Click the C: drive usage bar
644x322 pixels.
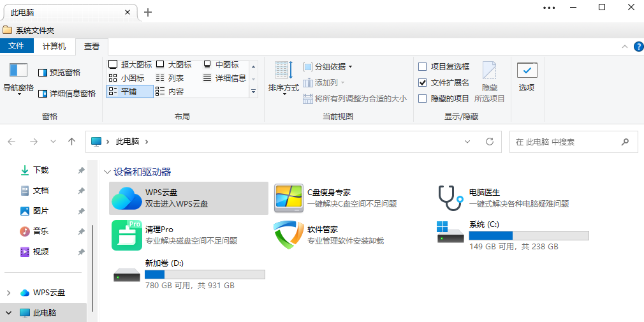coord(529,235)
